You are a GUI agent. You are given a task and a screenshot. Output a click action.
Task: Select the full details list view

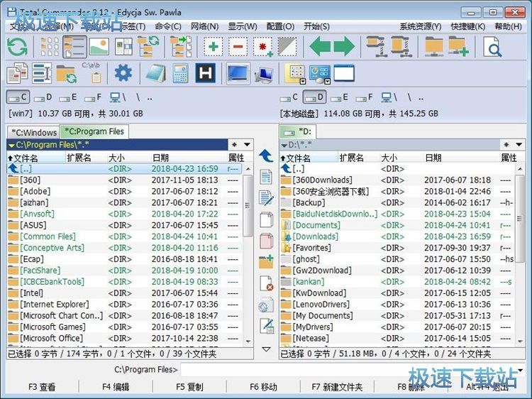(x=74, y=47)
